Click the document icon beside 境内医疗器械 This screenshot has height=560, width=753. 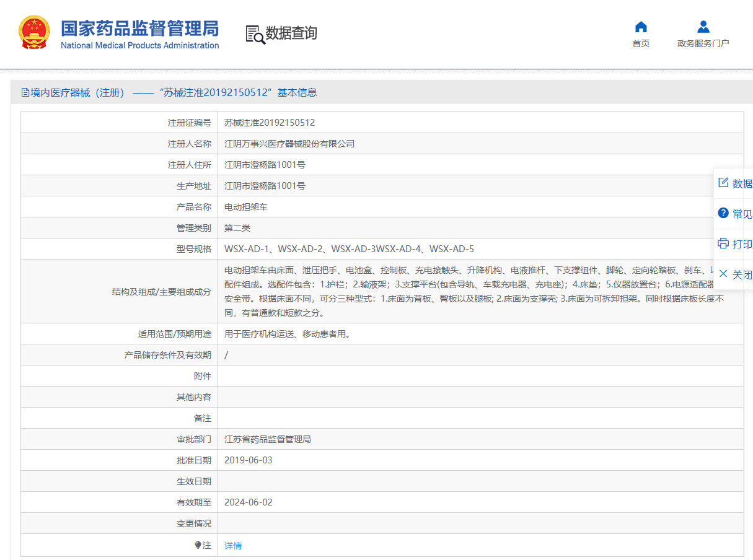[25, 92]
